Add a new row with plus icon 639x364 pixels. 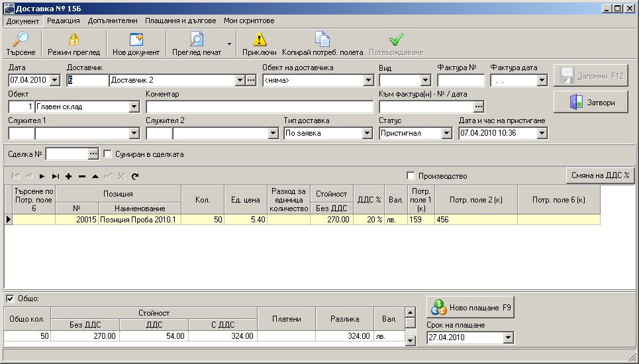point(68,176)
